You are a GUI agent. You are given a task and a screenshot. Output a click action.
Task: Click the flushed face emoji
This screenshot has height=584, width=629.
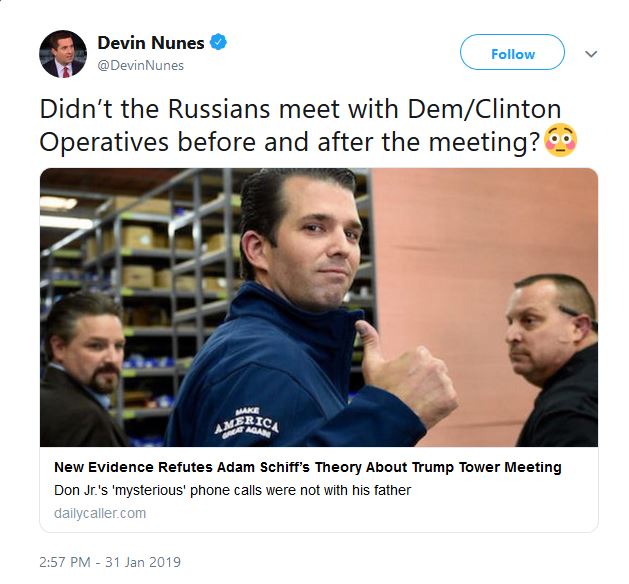click(559, 143)
